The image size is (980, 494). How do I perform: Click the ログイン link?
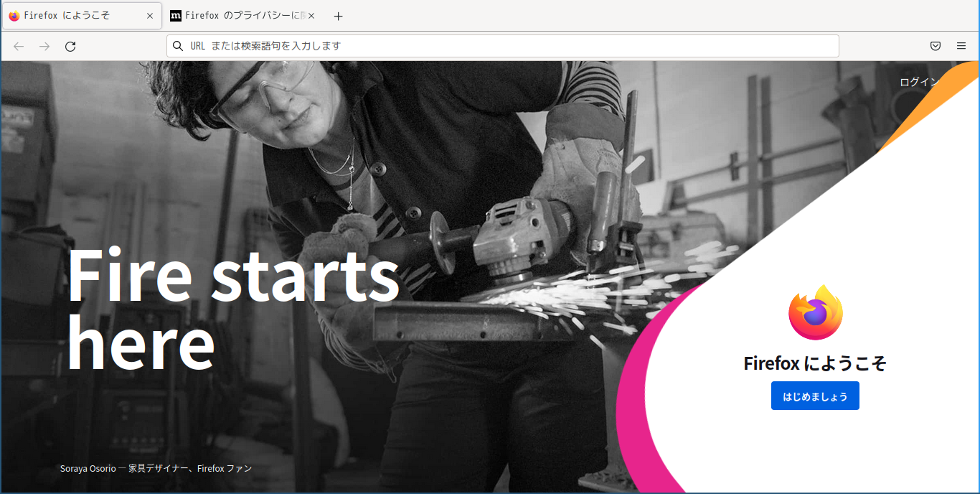[x=919, y=82]
